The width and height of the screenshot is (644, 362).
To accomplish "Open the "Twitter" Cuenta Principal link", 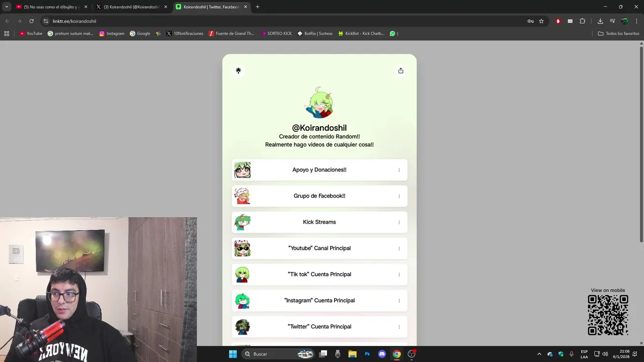I will pos(319,327).
